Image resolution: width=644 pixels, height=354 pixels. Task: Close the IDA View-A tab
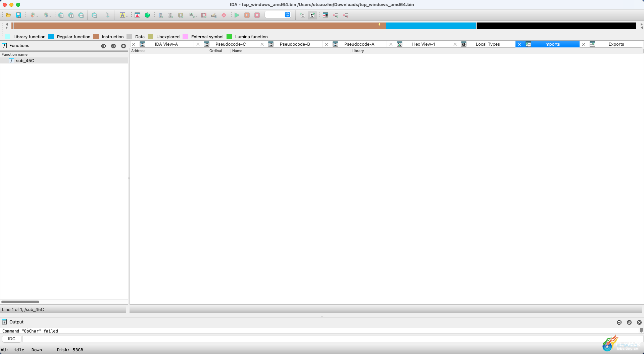(134, 44)
